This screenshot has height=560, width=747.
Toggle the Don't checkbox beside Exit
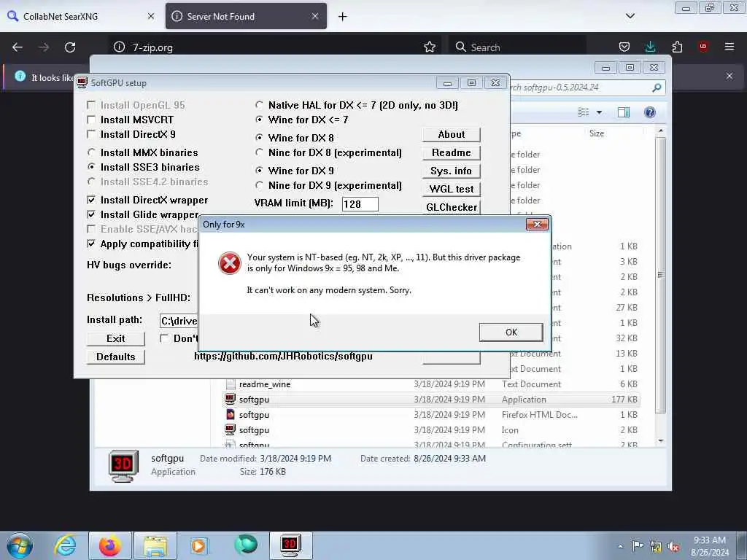pyautogui.click(x=164, y=338)
